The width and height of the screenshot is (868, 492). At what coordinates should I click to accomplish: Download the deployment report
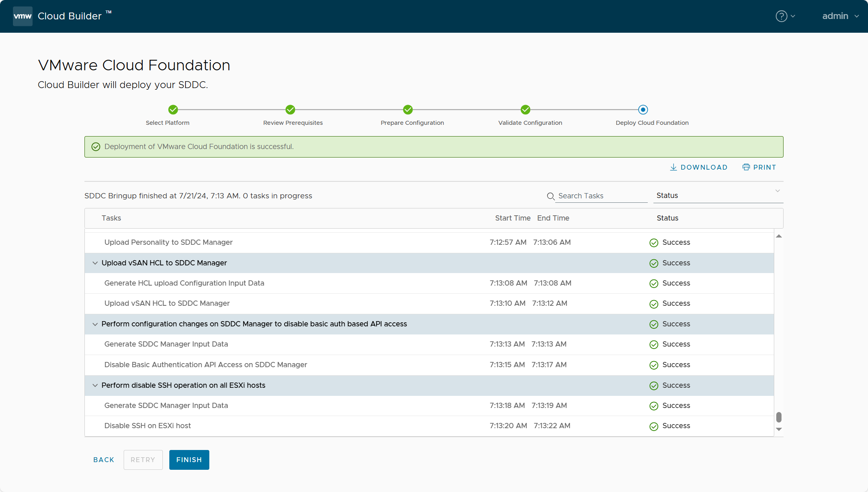click(699, 167)
